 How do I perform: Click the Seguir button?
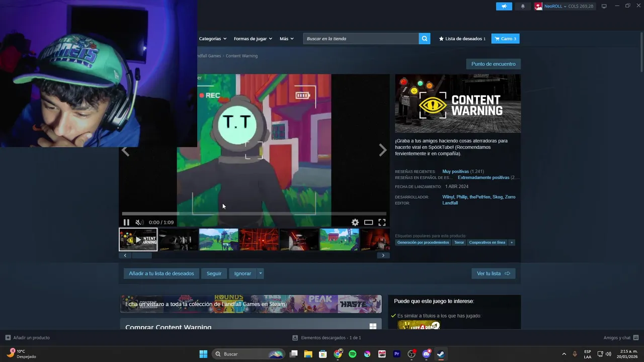coord(214,274)
